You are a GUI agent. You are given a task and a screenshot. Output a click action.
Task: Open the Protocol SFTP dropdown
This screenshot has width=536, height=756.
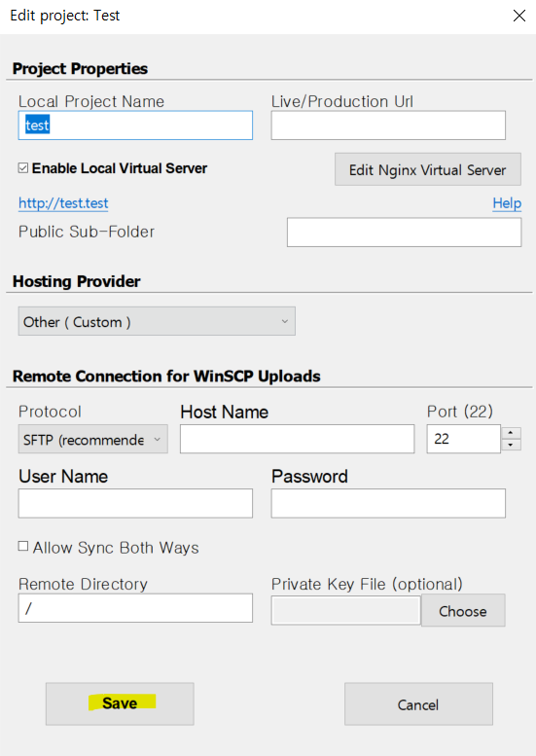[x=93, y=439]
